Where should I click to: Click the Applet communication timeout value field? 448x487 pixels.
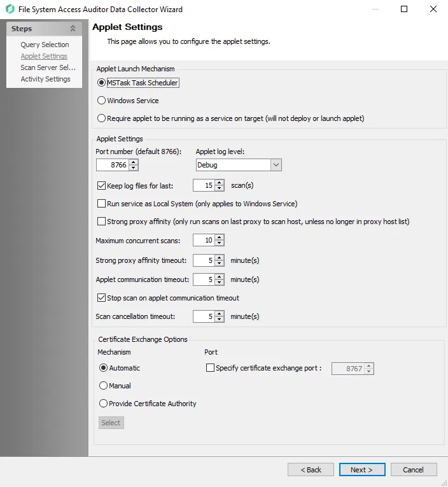204,279
